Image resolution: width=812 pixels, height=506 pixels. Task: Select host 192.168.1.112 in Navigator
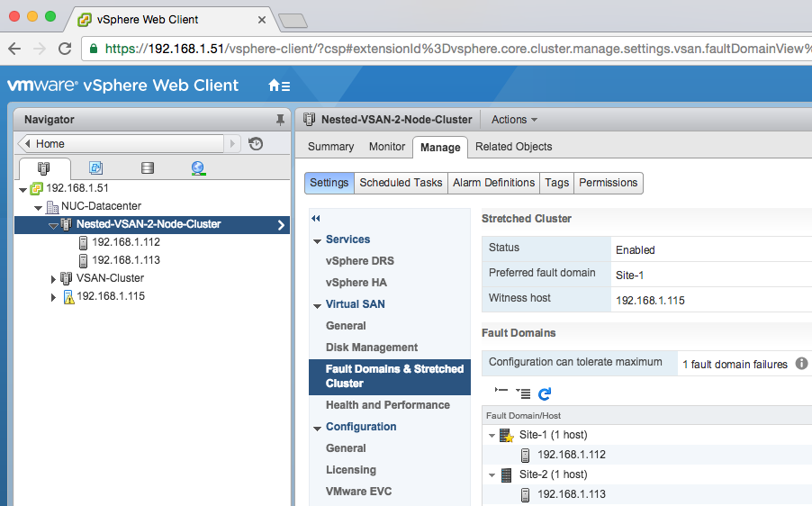(126, 242)
